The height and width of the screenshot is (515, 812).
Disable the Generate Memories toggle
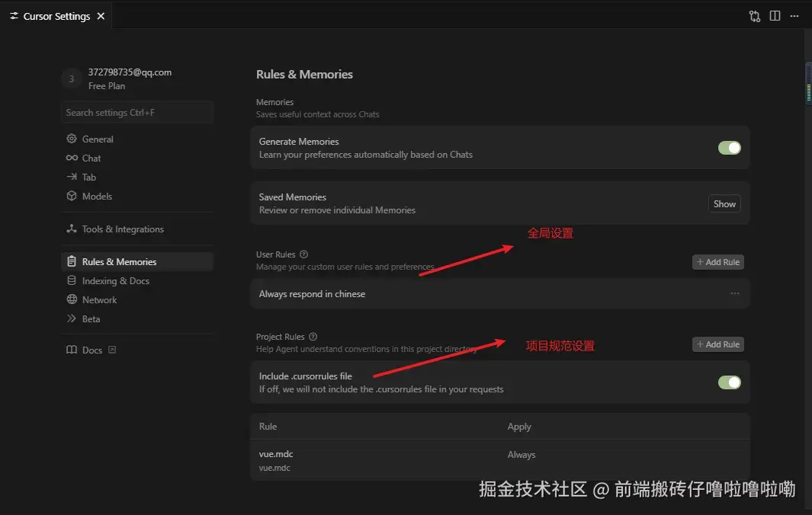729,148
